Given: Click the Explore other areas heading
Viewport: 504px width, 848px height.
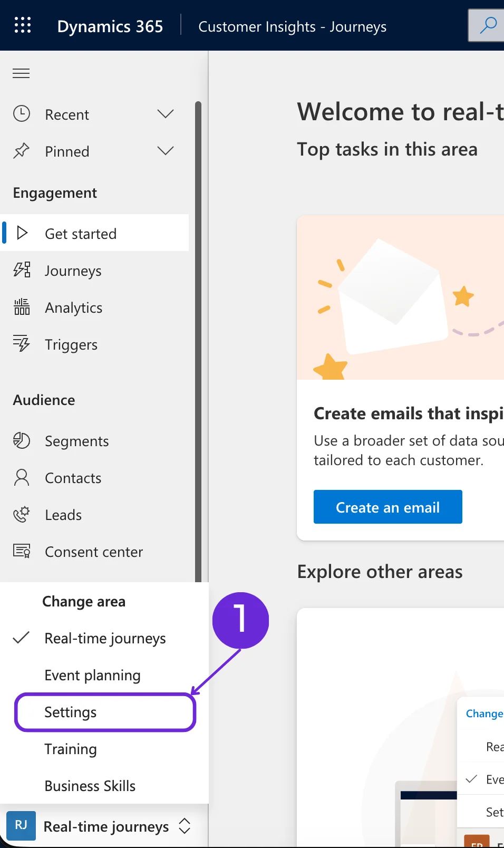Looking at the screenshot, I should tap(380, 572).
